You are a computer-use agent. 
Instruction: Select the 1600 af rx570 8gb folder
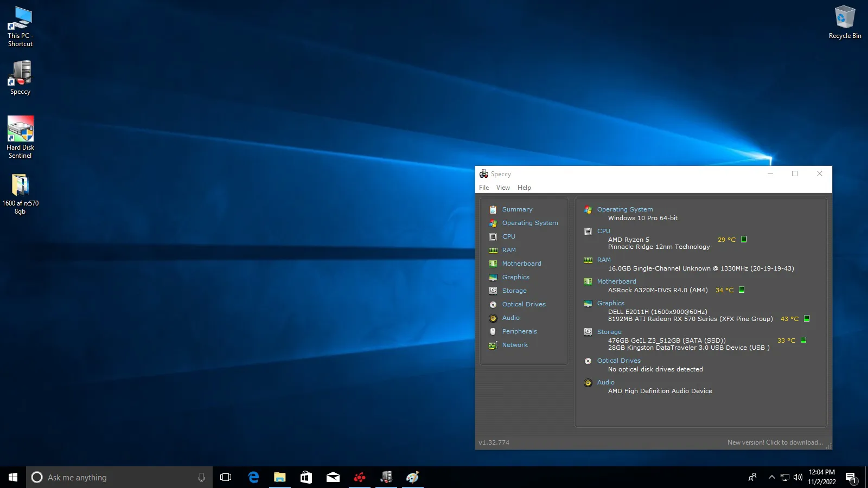pos(20,194)
